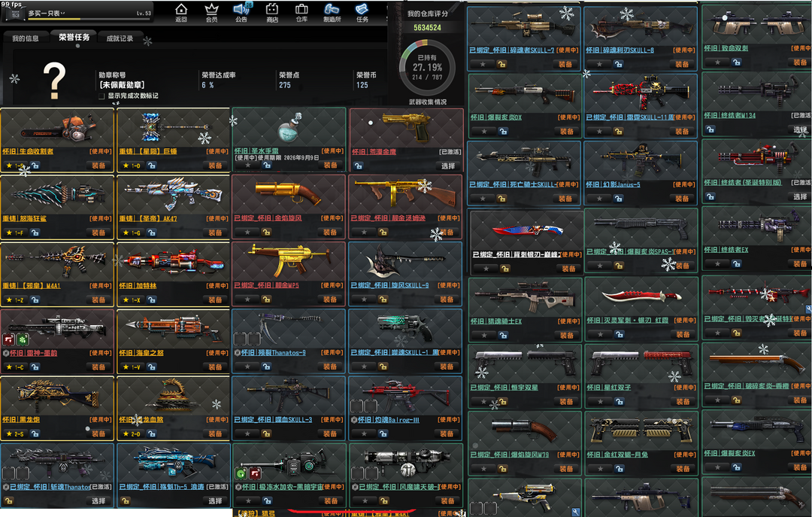Open the 公告 announcements megaphone icon
Image resolution: width=812 pixels, height=517 pixels.
click(x=241, y=11)
